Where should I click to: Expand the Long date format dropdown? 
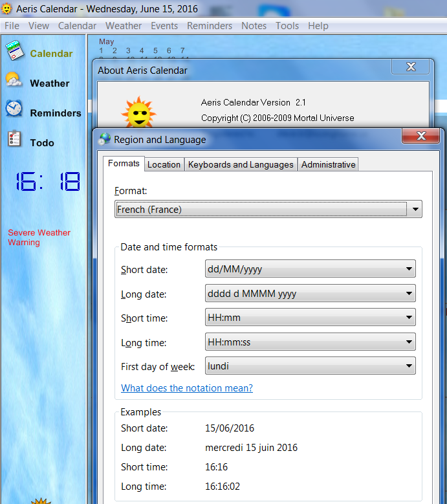click(311, 293)
